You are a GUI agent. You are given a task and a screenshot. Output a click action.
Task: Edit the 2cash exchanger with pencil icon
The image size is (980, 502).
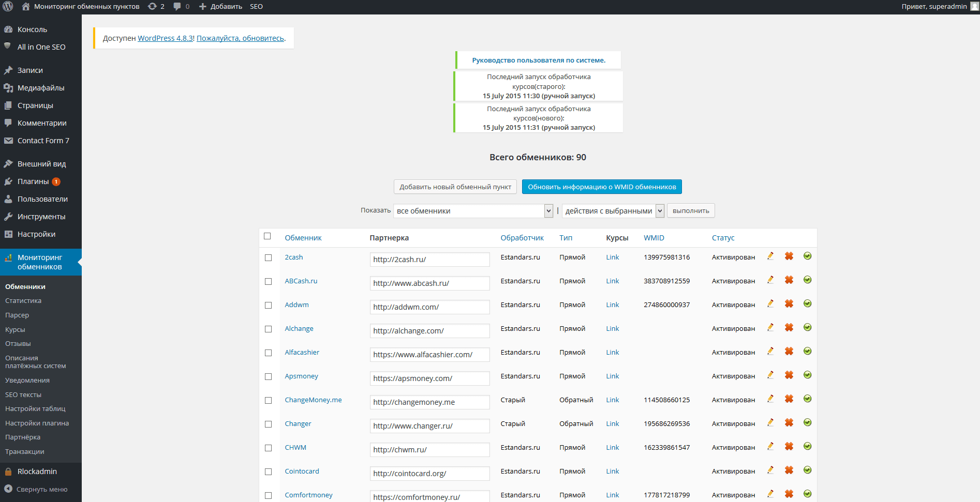click(x=770, y=256)
